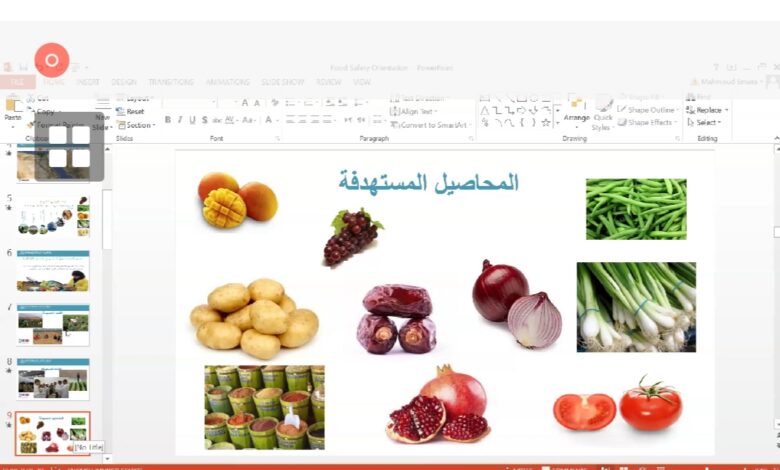
Task: Open the ANIMATIONS ribbon tab
Action: (x=227, y=82)
